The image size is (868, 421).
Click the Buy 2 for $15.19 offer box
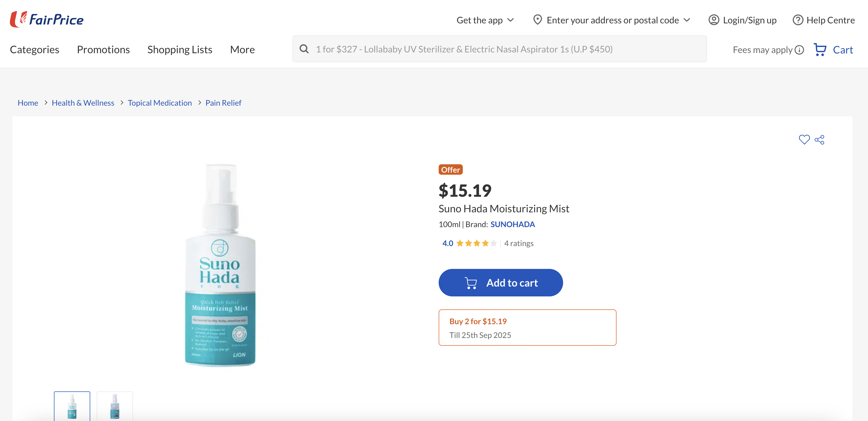pos(527,328)
